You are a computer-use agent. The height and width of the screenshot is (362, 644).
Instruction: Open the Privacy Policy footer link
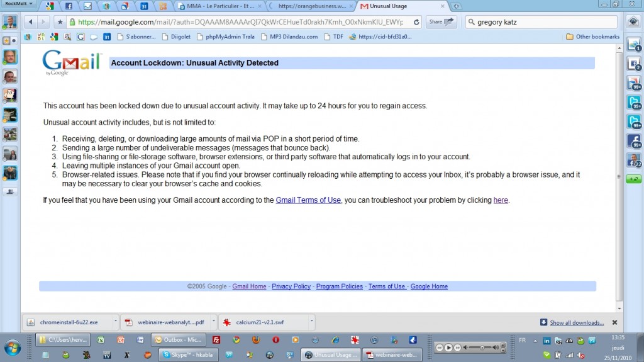tap(291, 286)
